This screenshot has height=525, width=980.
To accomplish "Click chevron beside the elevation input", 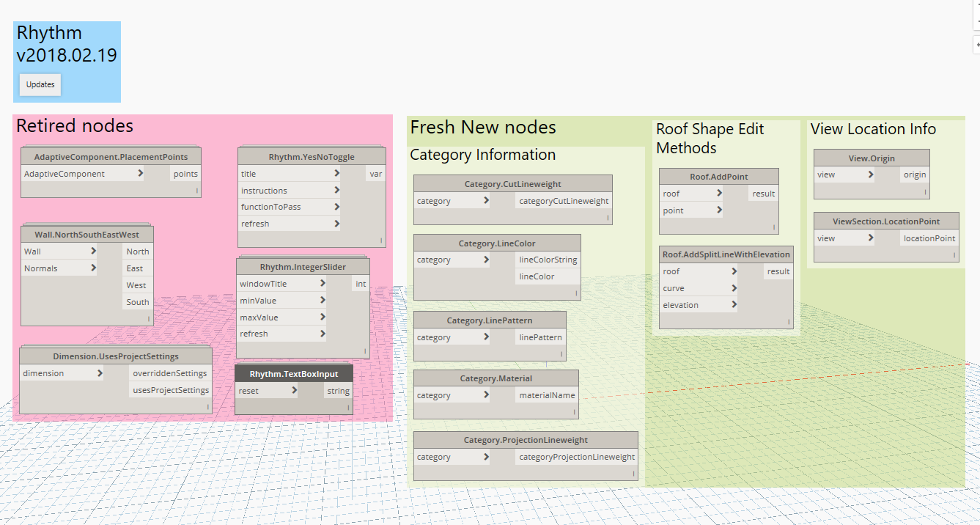I will (x=734, y=305).
